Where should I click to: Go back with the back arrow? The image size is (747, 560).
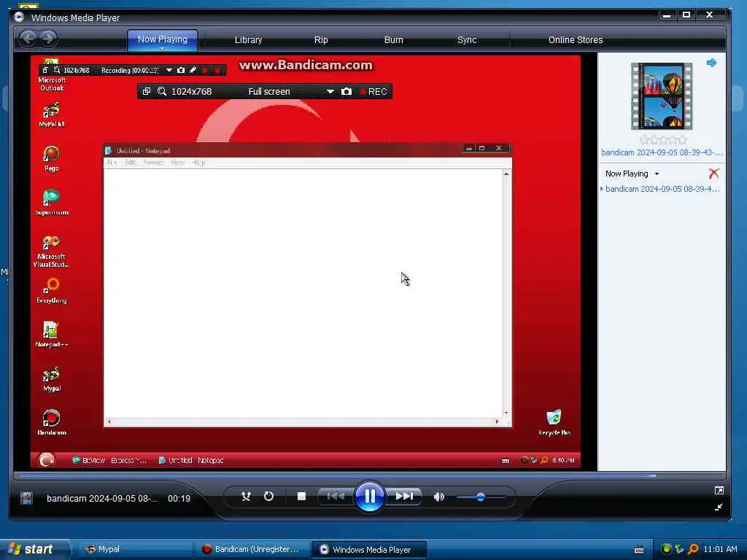pos(28,39)
